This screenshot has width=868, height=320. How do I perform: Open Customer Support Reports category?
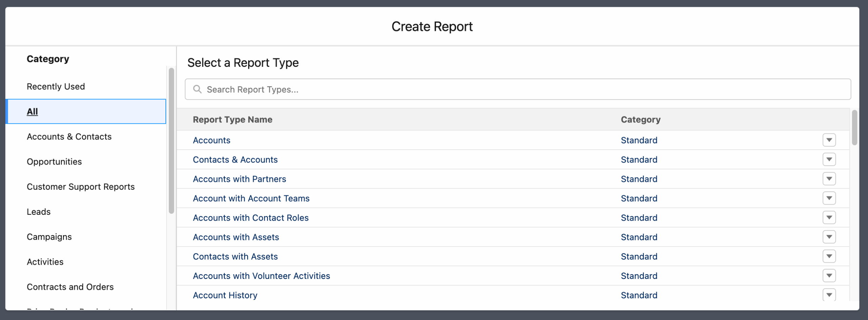point(80,187)
